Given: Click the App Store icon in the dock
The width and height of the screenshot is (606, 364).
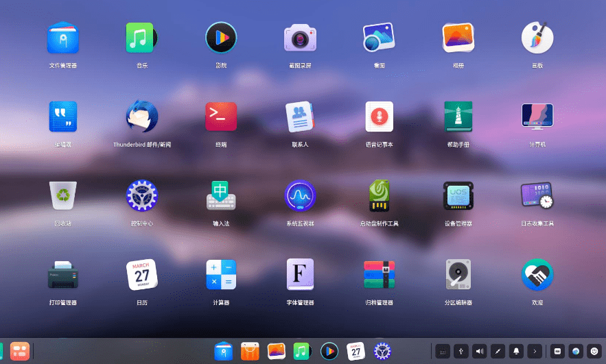Looking at the screenshot, I should 250,351.
